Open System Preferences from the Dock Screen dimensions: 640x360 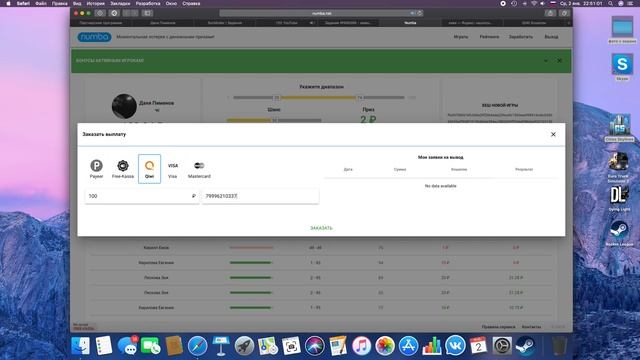502,346
